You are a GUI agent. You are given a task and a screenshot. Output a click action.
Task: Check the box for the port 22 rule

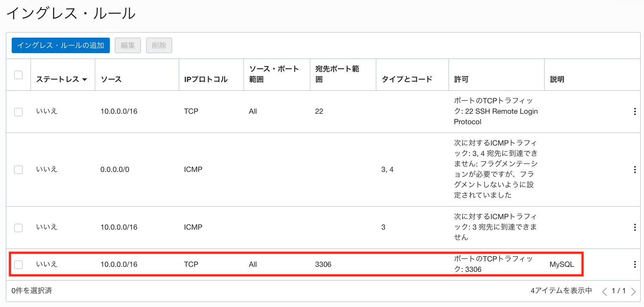[x=18, y=112]
